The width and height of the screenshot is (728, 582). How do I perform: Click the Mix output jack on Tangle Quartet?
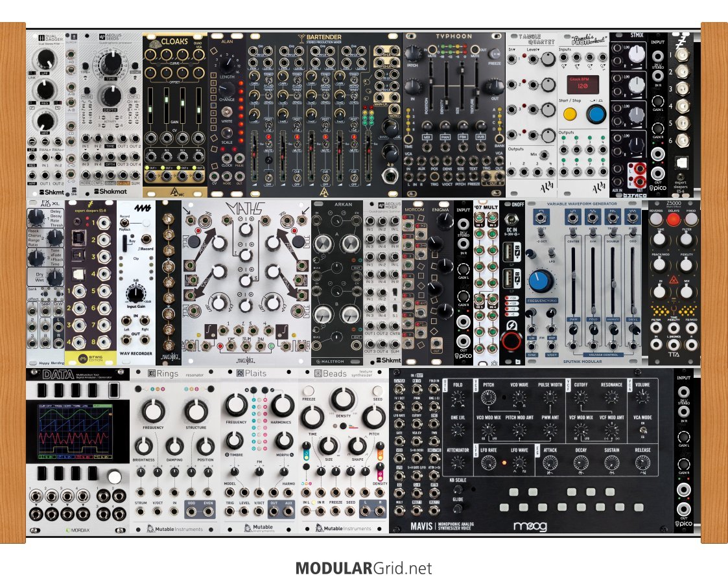(x=544, y=156)
